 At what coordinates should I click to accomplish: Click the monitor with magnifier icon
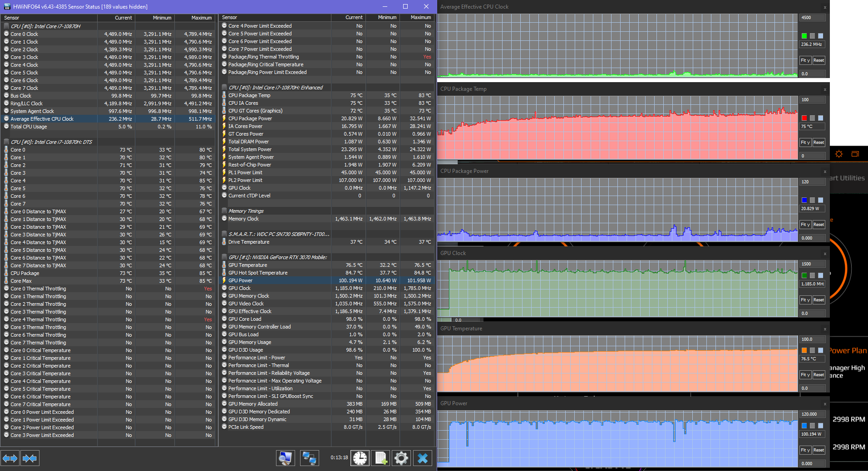coord(285,458)
